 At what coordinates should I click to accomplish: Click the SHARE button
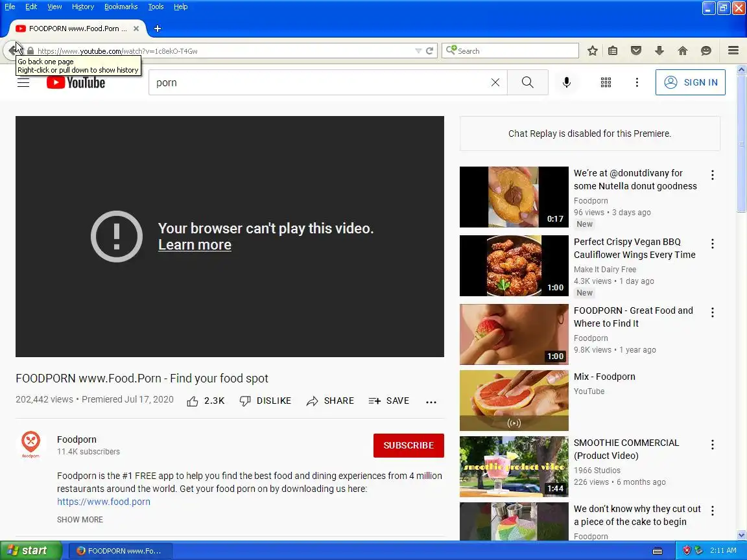330,401
